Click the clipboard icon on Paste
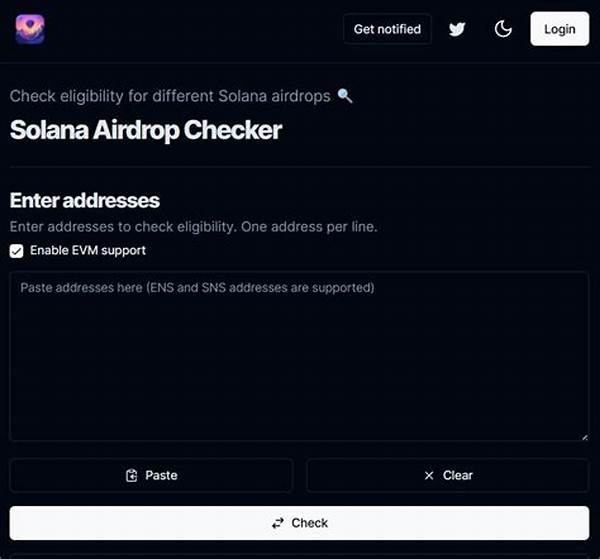The image size is (600, 559). click(x=131, y=476)
